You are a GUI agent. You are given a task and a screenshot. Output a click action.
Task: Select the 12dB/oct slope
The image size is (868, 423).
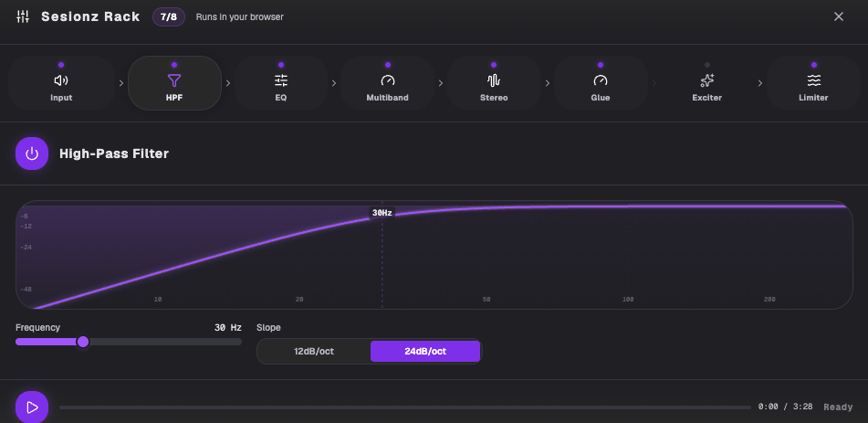tap(314, 352)
